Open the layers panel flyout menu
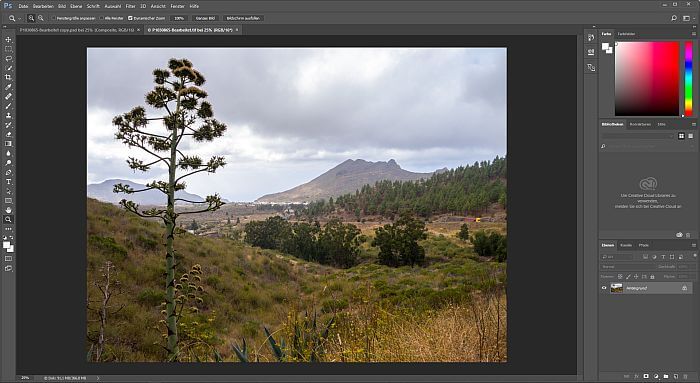700x383 pixels. (x=693, y=245)
